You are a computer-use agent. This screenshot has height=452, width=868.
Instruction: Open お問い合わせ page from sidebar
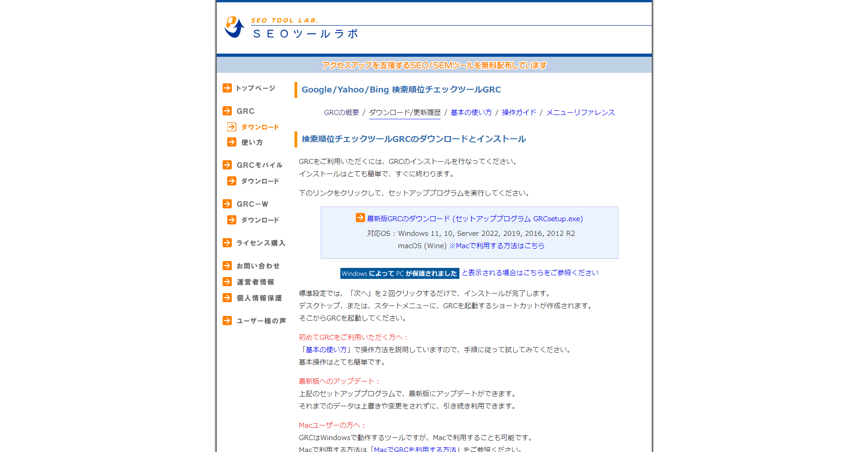pyautogui.click(x=258, y=266)
